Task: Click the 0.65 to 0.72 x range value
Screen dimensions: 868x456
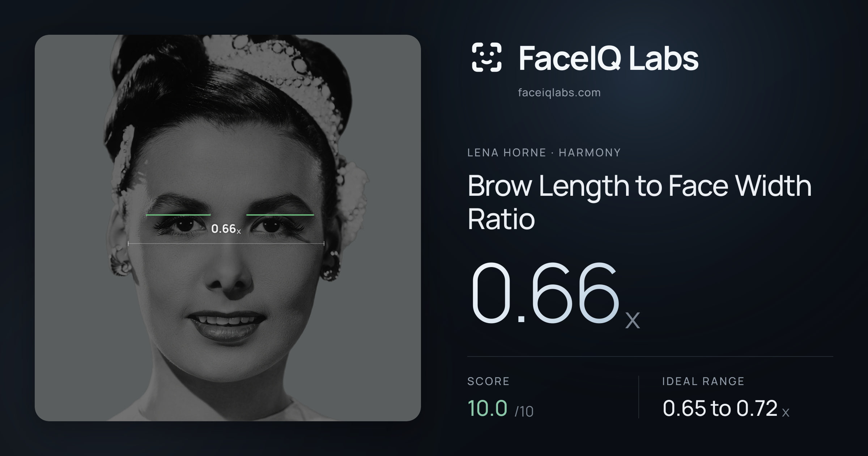Action: tap(726, 408)
